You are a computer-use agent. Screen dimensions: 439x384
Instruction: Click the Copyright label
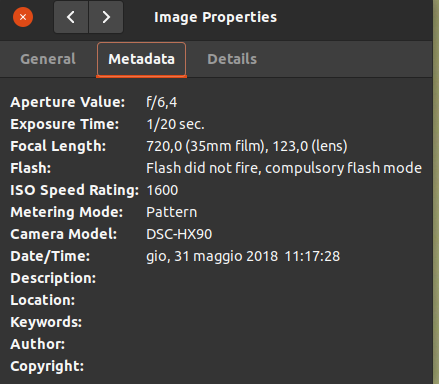(x=47, y=366)
